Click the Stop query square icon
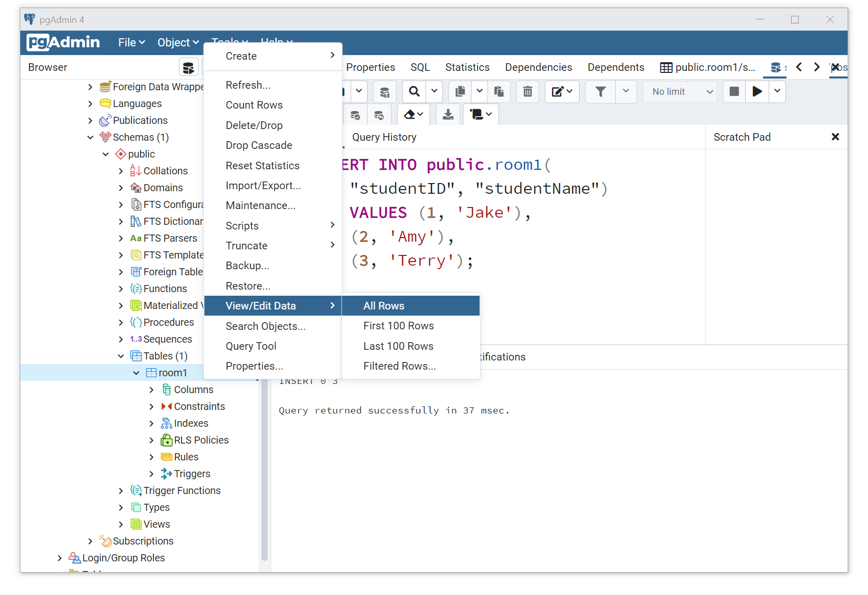Viewport: 868px width, 595px height. (734, 92)
